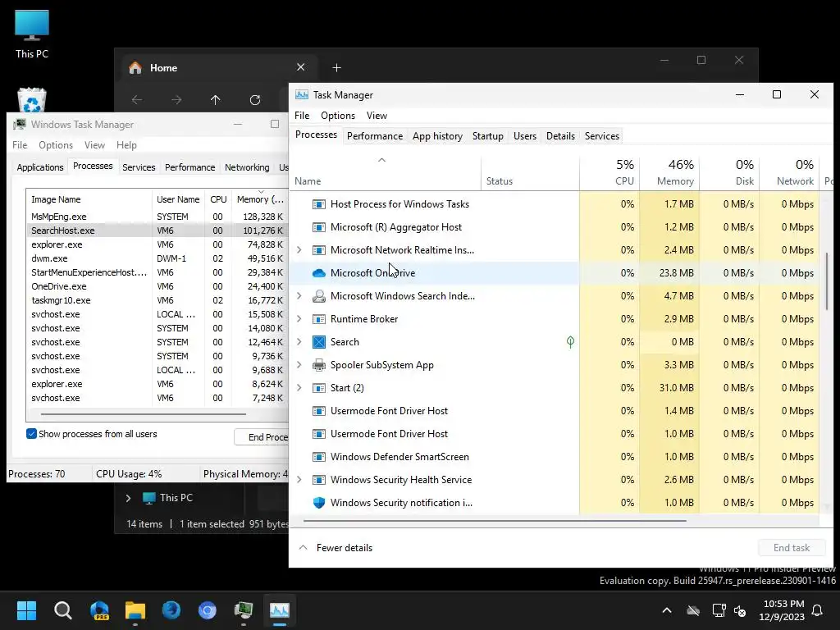
Task: Expand the Microsoft Windows Search Indexer row
Action: pyautogui.click(x=299, y=295)
